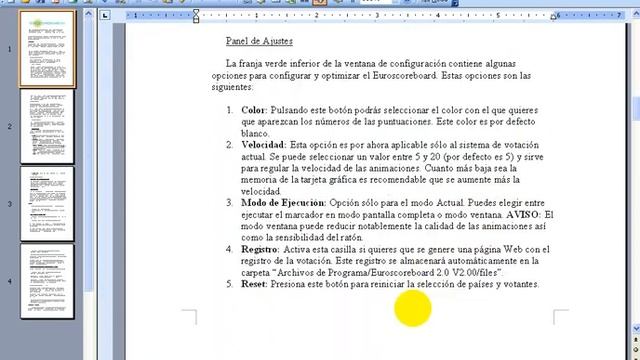Click the ruler at the 3-inch mark
640x360 pixels.
(377, 16)
